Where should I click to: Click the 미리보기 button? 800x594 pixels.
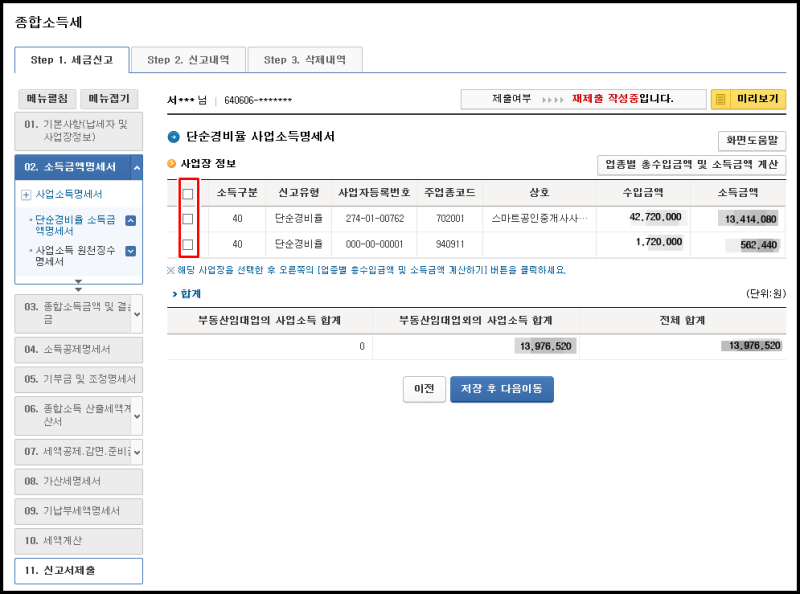point(748,99)
